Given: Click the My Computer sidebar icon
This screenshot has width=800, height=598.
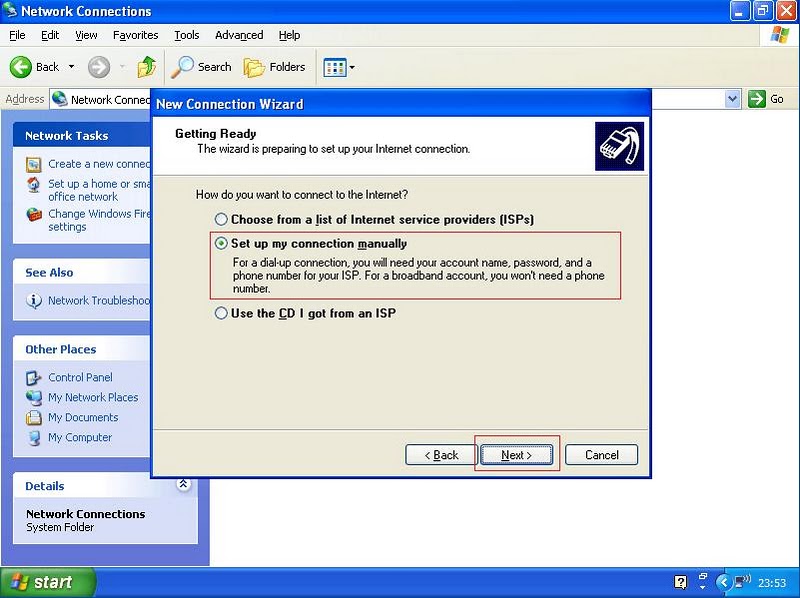Looking at the screenshot, I should coord(34,438).
